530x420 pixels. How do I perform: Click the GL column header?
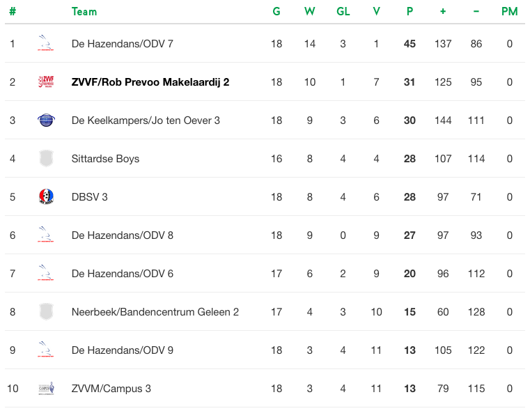[x=343, y=12]
